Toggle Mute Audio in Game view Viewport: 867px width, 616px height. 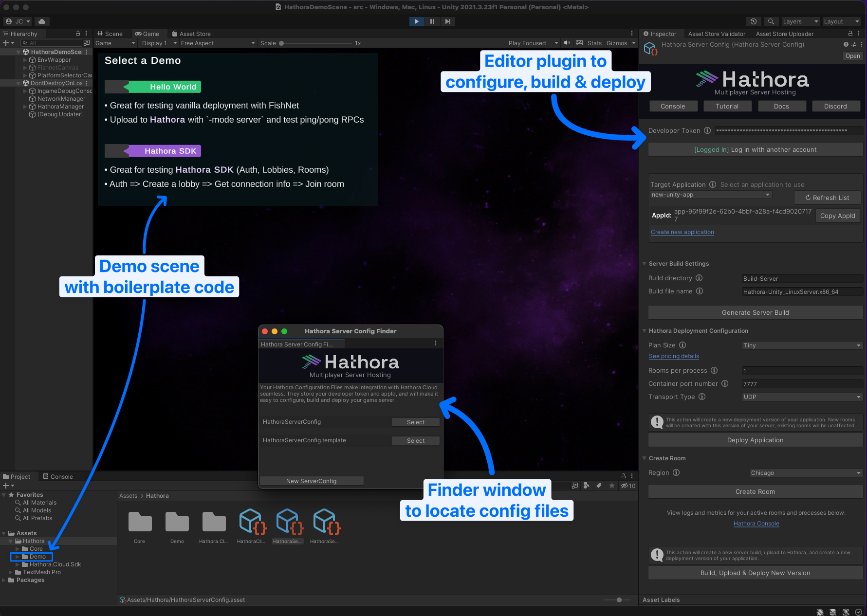(x=567, y=43)
